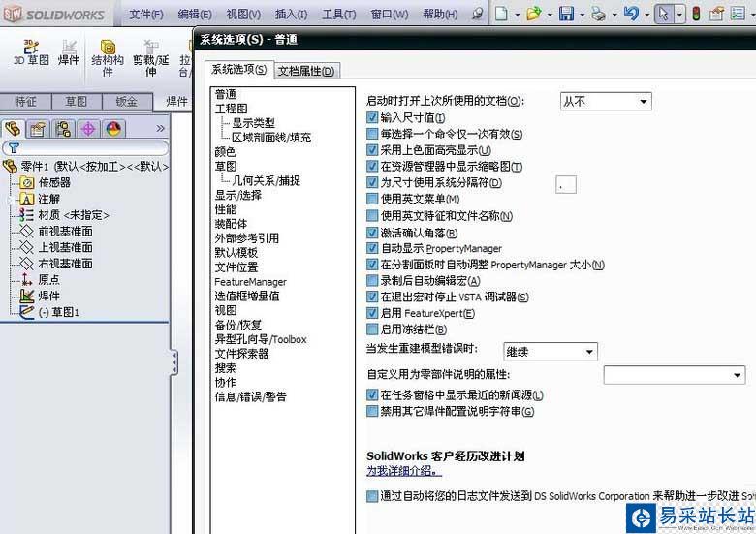Select 文件位置 category in options list

pos(236,267)
